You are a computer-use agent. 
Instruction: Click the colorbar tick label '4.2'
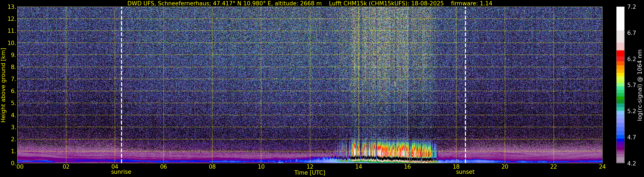click(x=632, y=163)
